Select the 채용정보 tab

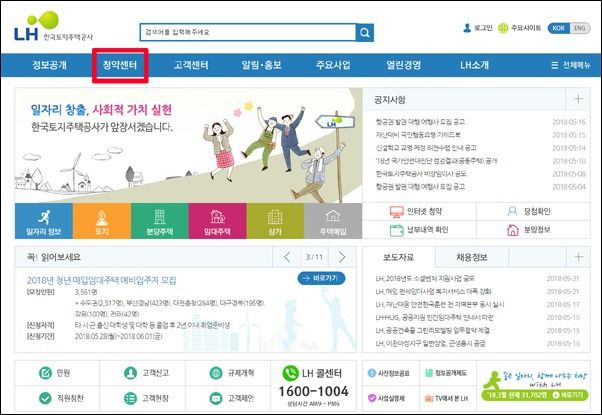point(472,257)
